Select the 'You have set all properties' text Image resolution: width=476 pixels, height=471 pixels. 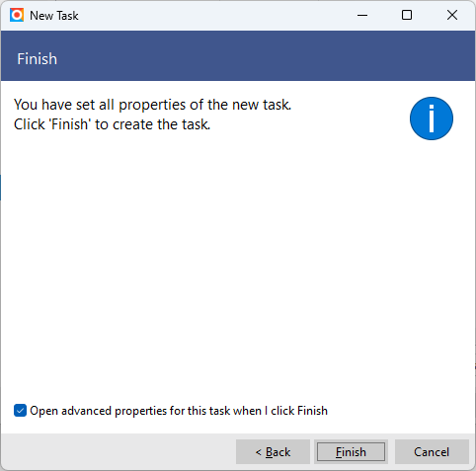coord(152,105)
